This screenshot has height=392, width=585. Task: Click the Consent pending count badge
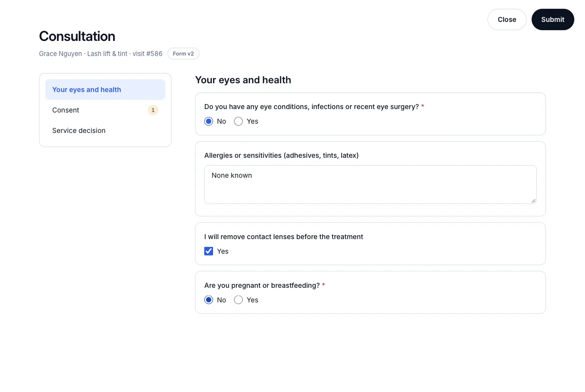153,110
